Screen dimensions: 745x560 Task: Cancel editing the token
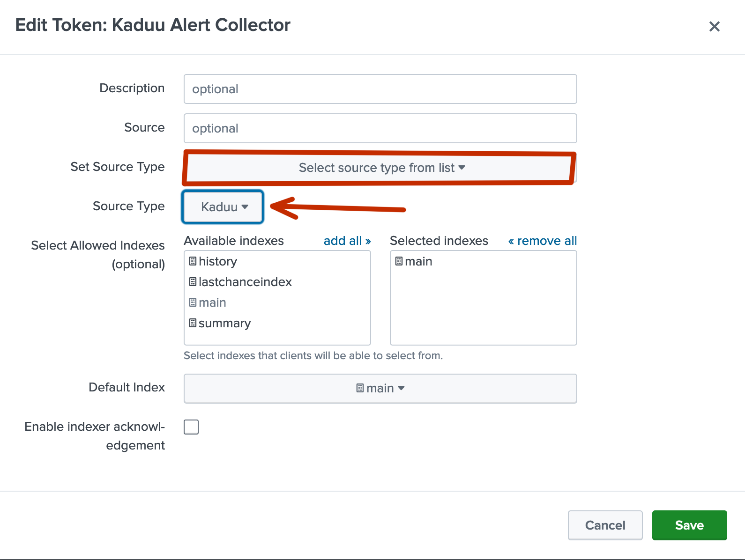pos(605,525)
